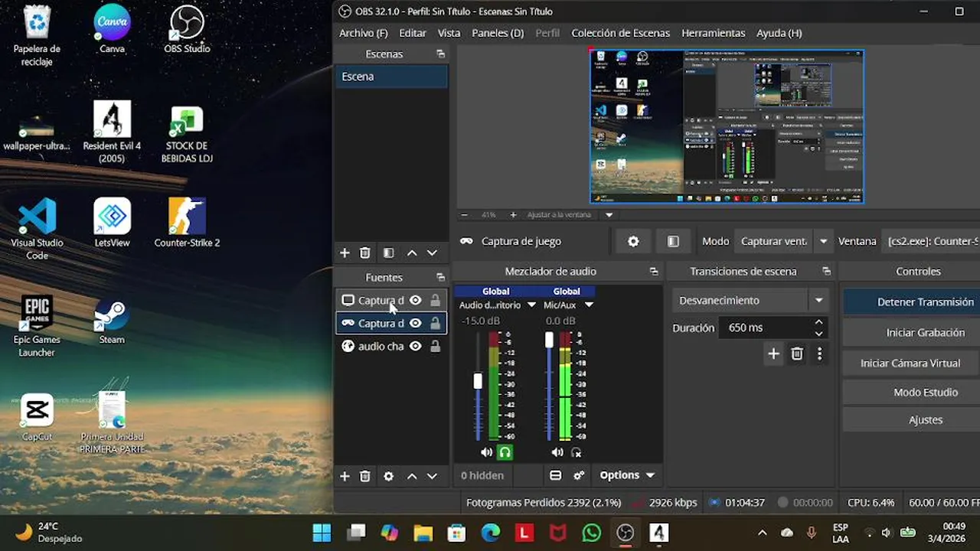Toggle lock on display capture source (first row)
The width and height of the screenshot is (980, 551).
435,301
